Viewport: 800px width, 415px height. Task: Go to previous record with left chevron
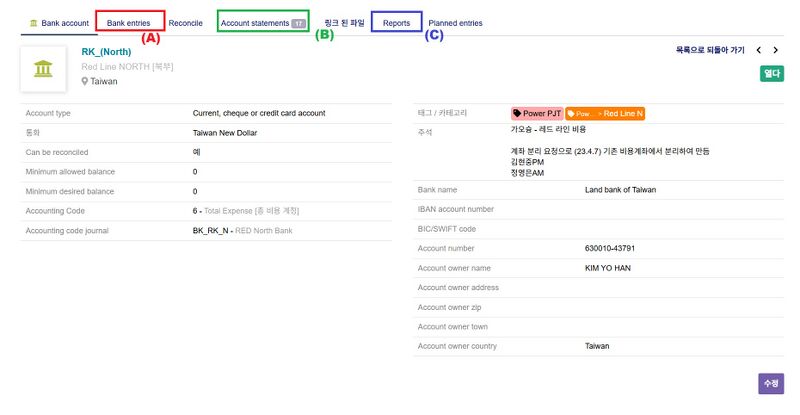tap(759, 50)
